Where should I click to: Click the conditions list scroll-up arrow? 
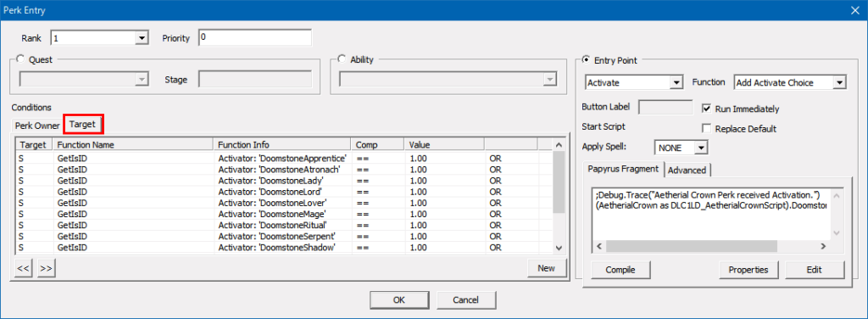click(559, 144)
